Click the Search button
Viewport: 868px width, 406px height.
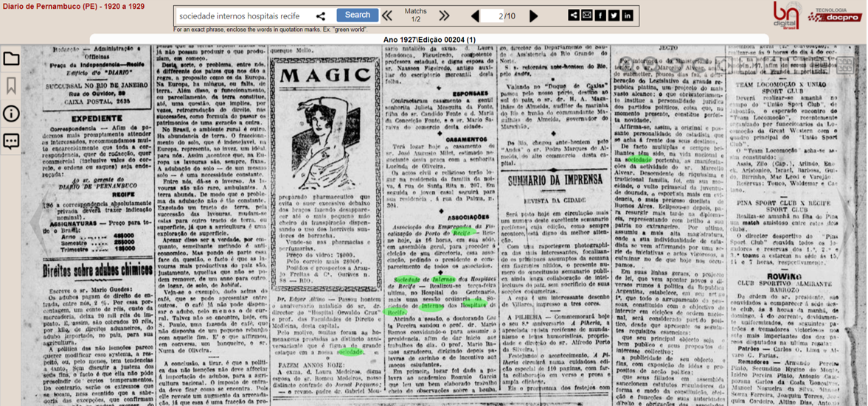(358, 15)
